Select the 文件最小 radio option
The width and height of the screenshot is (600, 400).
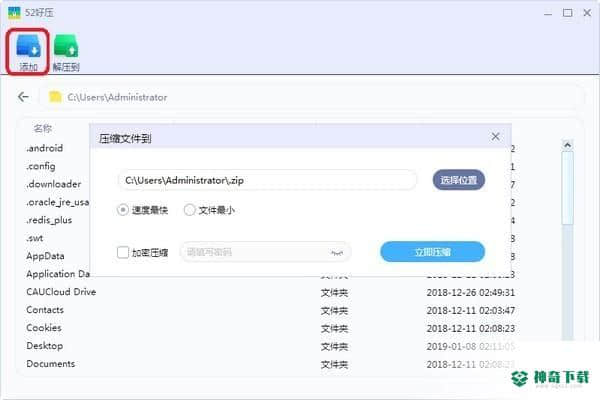[189, 210]
